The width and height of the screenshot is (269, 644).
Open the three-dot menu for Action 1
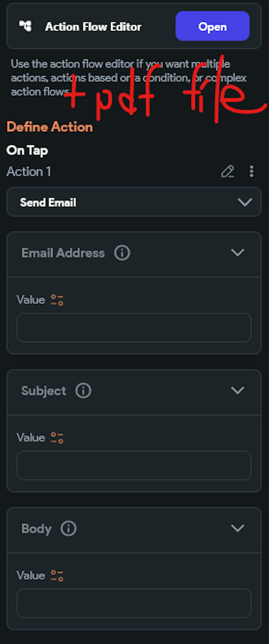pos(252,171)
